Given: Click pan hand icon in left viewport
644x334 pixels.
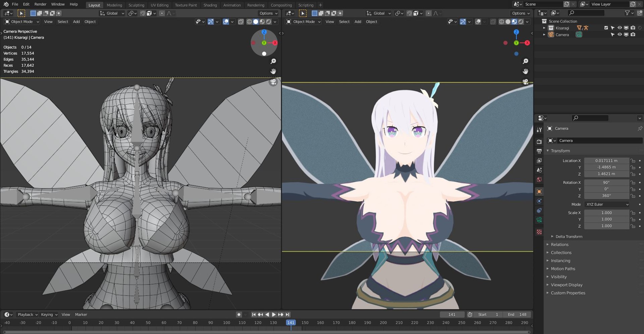Looking at the screenshot, I should tap(273, 71).
